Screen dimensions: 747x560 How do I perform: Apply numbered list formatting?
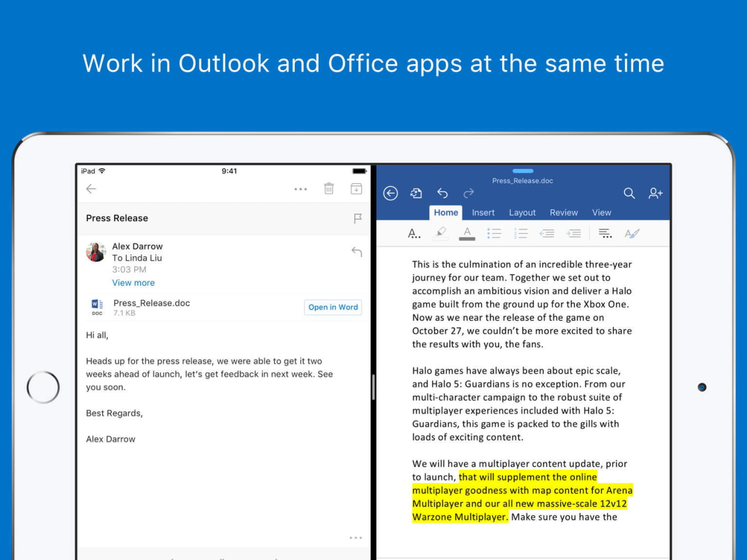pos(521,233)
